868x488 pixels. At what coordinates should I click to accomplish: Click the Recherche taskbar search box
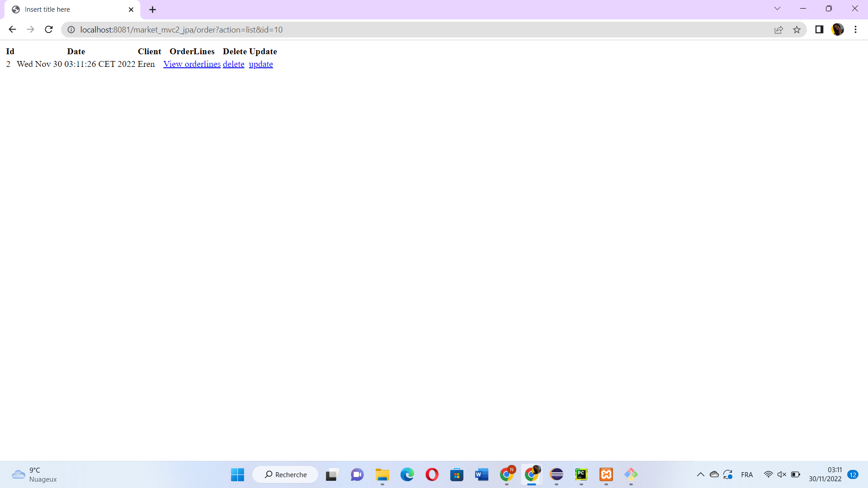tap(286, 474)
